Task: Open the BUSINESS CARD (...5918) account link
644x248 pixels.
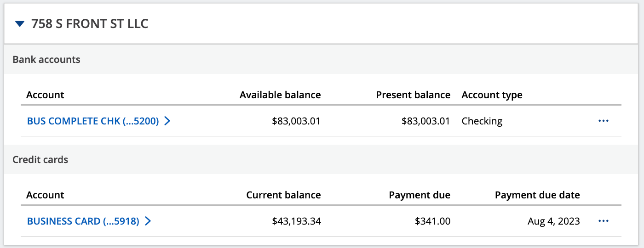Action: click(x=83, y=221)
